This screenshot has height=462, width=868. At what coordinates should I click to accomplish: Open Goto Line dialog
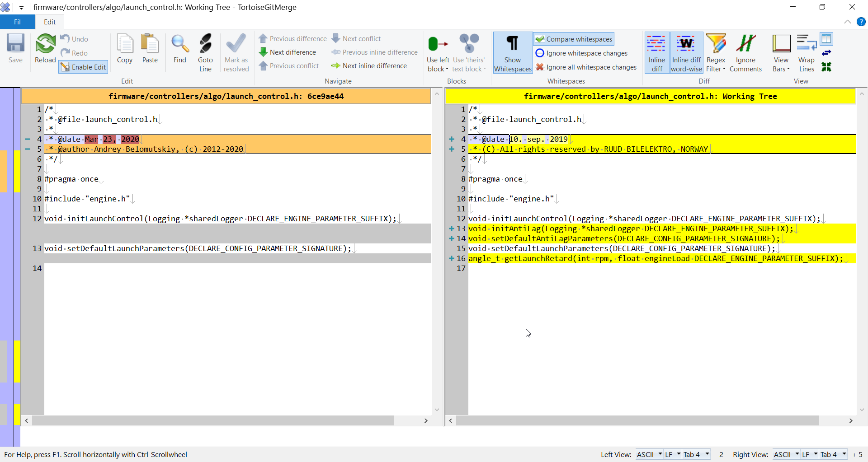point(205,52)
